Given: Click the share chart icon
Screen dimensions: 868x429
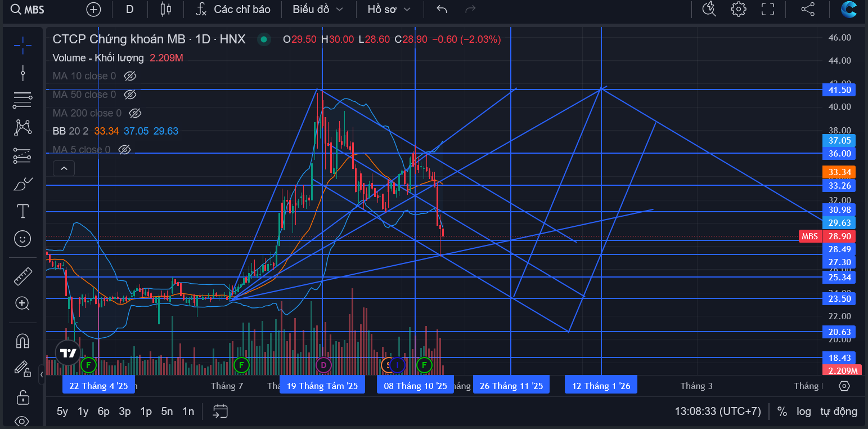Looking at the screenshot, I should [x=808, y=9].
